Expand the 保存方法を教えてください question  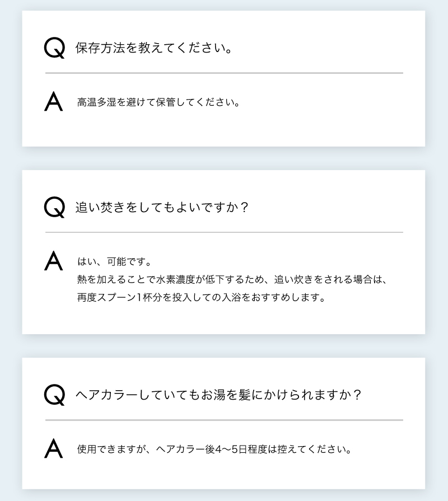pos(154,48)
